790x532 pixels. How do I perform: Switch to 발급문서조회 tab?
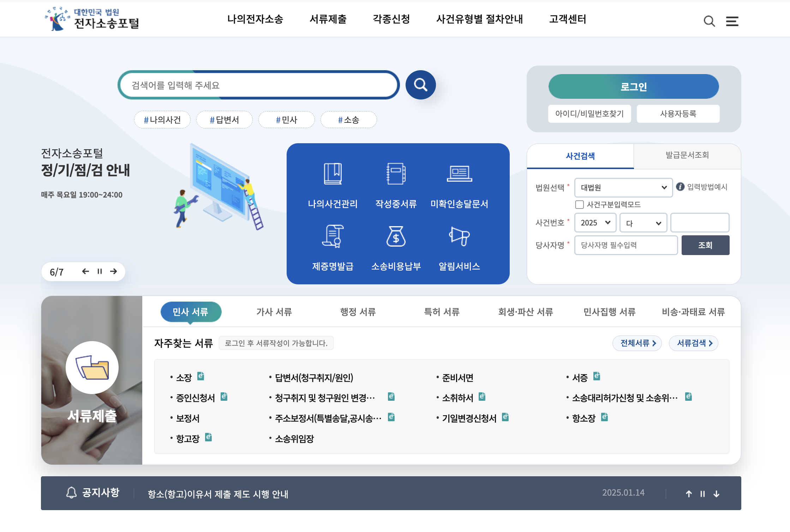[x=687, y=155]
